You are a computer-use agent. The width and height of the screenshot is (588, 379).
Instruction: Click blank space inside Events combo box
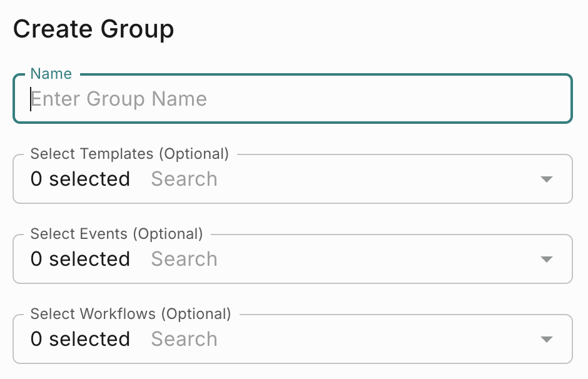375,259
